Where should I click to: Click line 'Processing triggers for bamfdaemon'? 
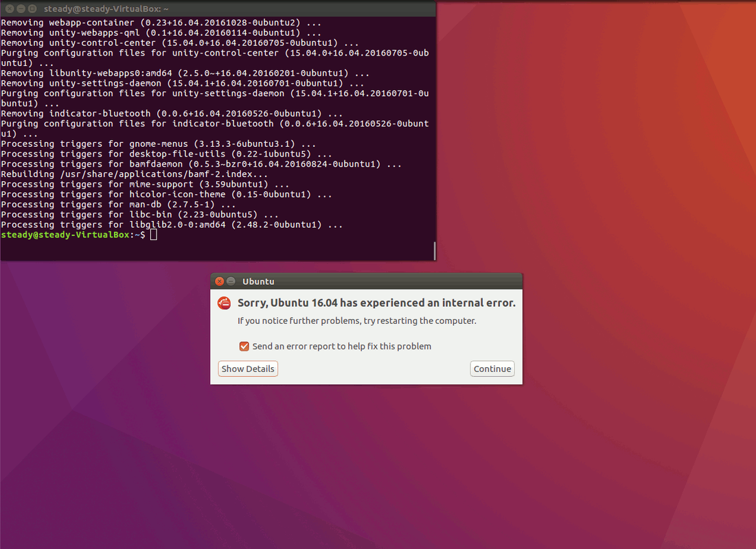tap(201, 165)
